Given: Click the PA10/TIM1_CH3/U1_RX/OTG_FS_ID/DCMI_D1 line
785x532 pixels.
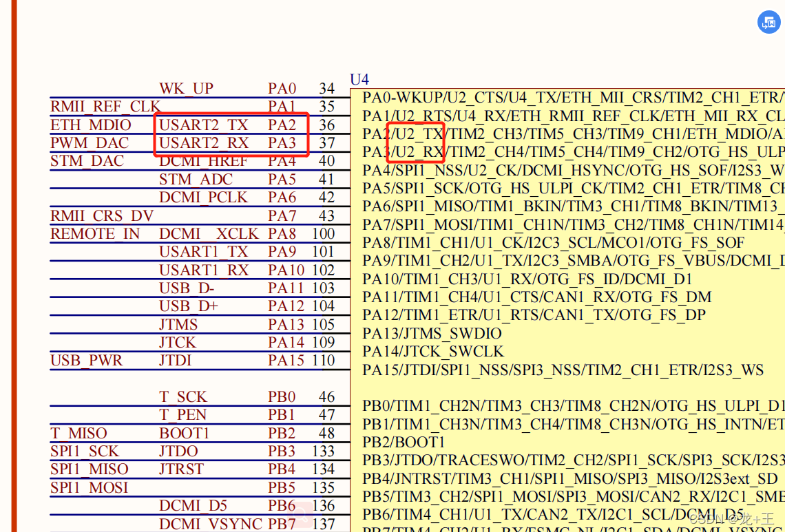Looking at the screenshot, I should pos(527,279).
